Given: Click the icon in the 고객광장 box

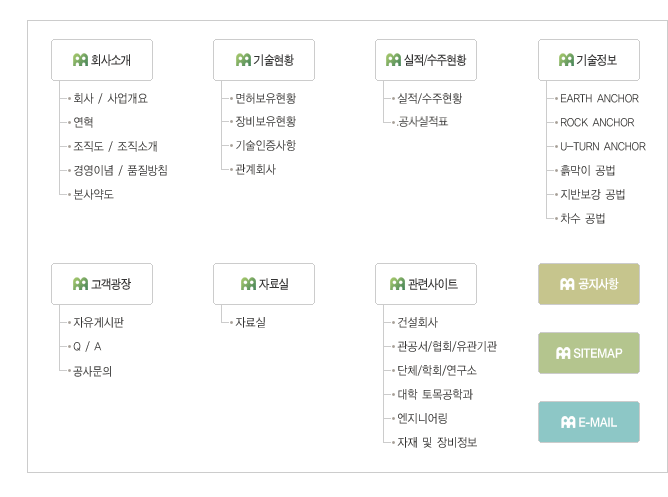Looking at the screenshot, I should (80, 284).
